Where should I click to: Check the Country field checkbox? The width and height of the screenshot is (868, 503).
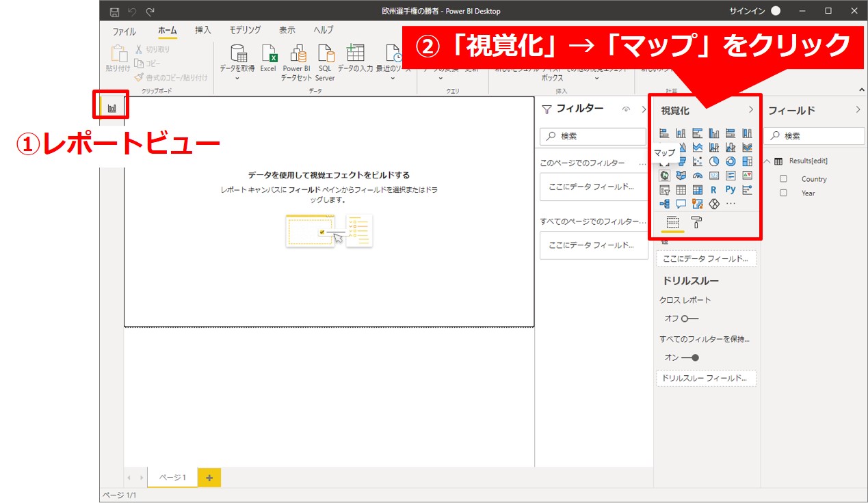pos(784,179)
